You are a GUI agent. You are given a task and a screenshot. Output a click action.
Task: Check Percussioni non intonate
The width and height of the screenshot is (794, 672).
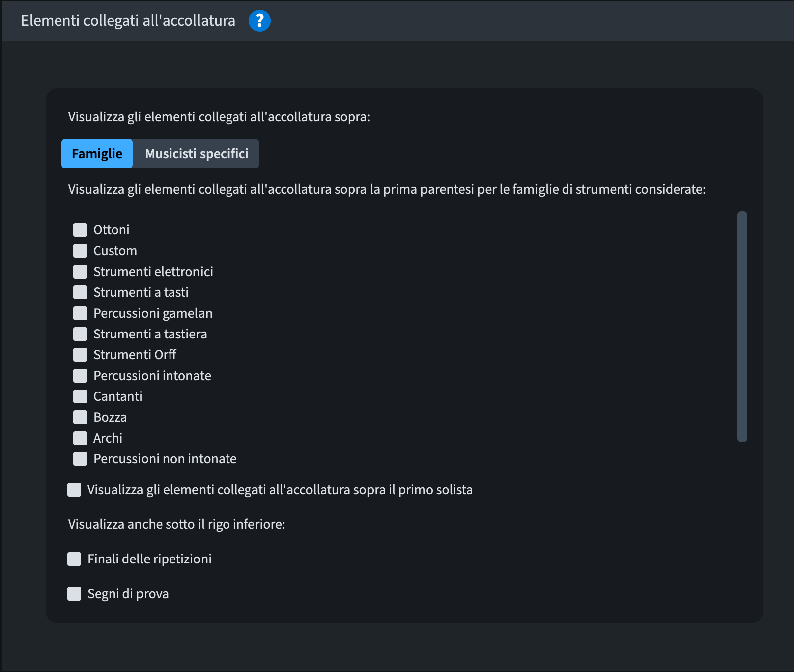point(80,459)
